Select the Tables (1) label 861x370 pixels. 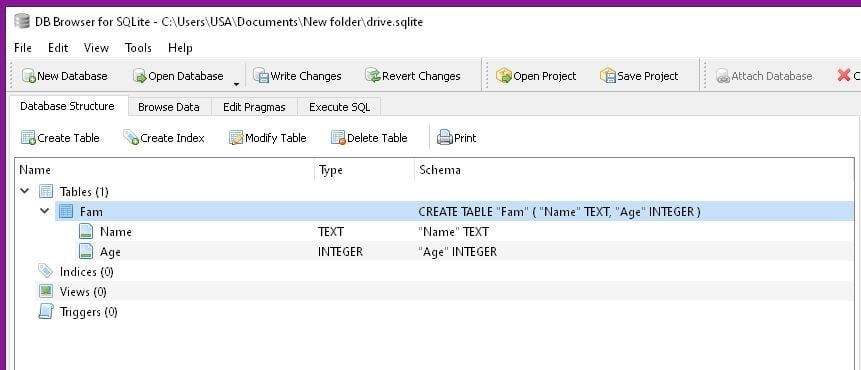coord(84,192)
